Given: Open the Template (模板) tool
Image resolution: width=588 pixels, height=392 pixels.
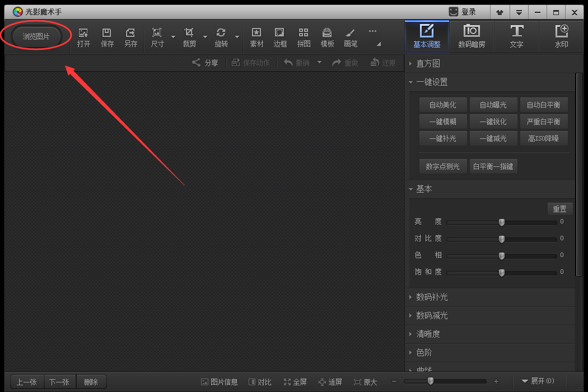Looking at the screenshot, I should 327,36.
